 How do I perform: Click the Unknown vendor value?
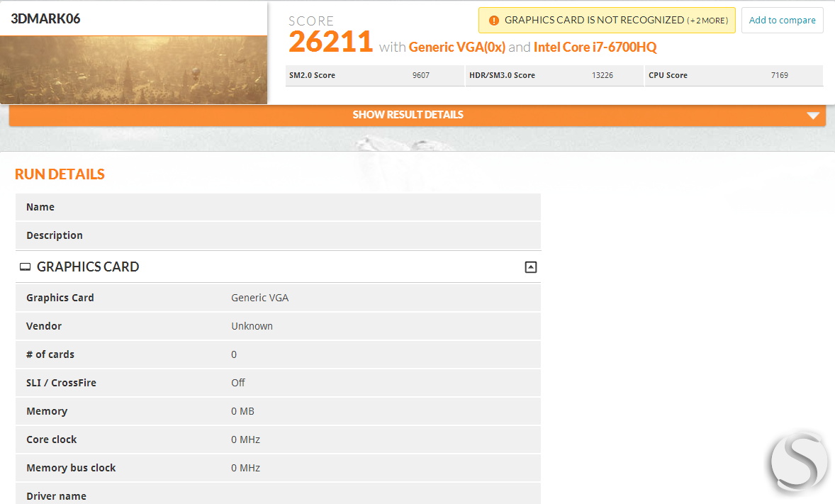click(252, 326)
